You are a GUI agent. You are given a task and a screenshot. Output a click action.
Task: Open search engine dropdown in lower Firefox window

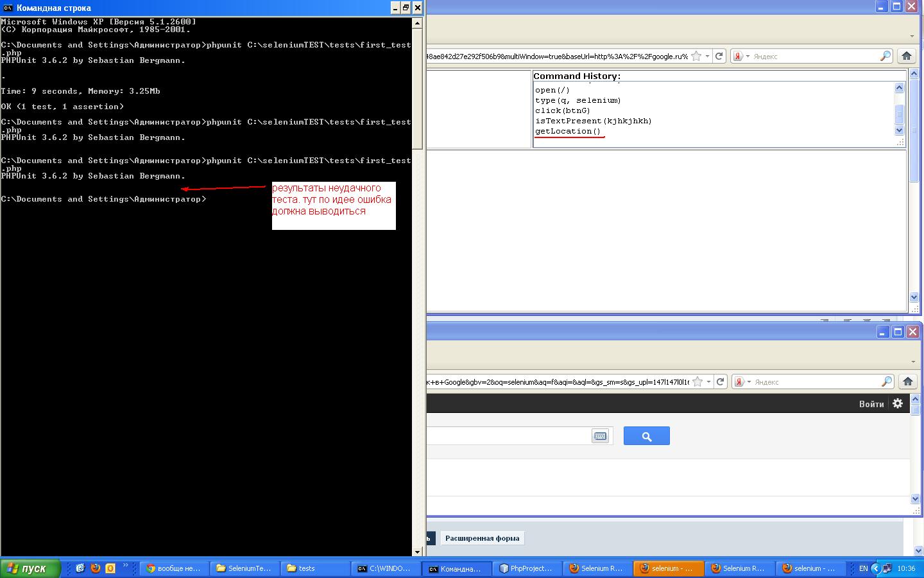point(749,382)
